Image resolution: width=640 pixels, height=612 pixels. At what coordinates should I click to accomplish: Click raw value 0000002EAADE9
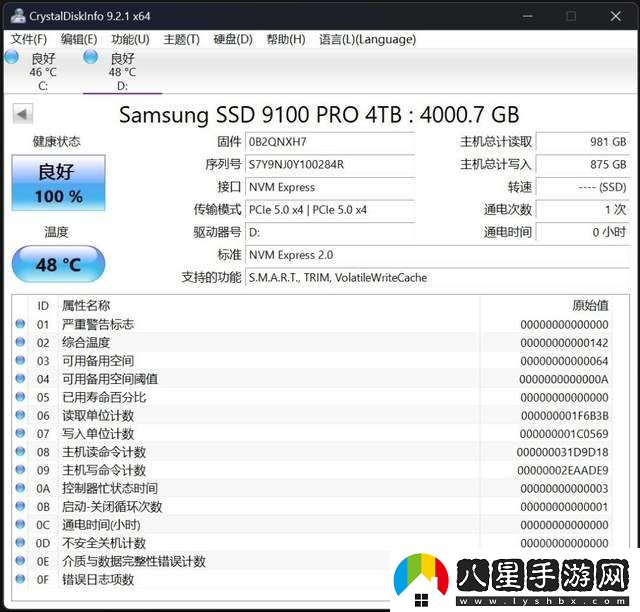tap(562, 471)
